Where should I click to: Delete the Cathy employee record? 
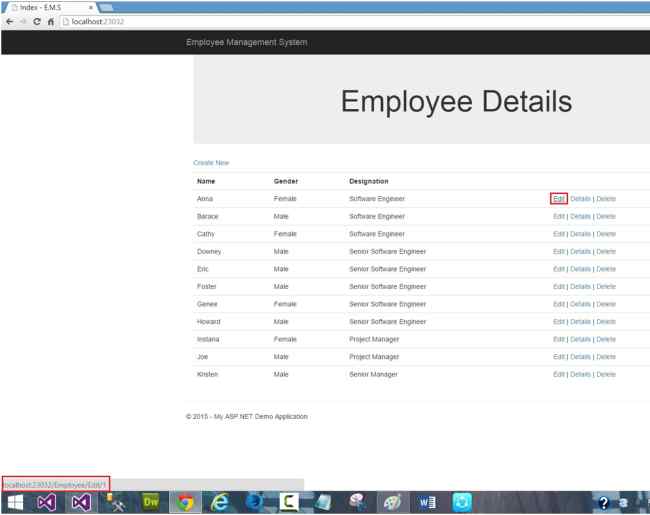606,234
